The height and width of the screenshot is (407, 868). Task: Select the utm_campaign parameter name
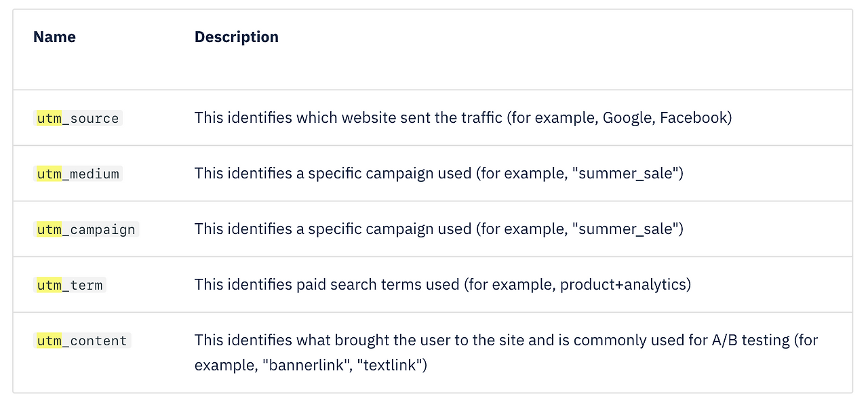pyautogui.click(x=86, y=229)
